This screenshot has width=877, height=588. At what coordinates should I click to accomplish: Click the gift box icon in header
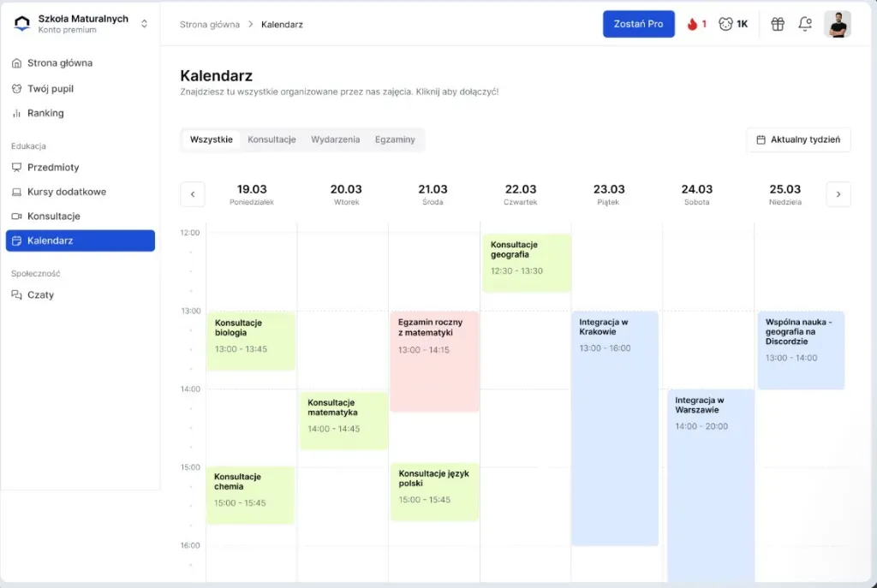tap(778, 24)
